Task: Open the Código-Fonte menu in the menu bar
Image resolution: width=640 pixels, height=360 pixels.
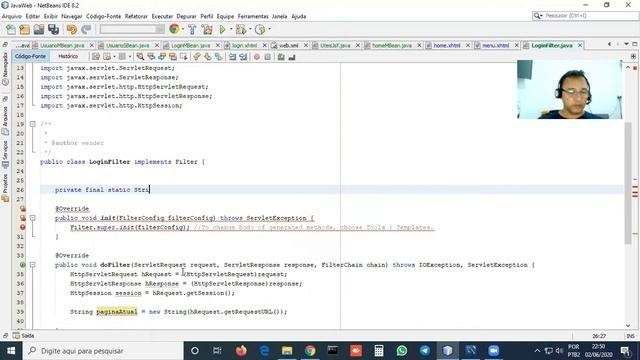Action: point(103,16)
